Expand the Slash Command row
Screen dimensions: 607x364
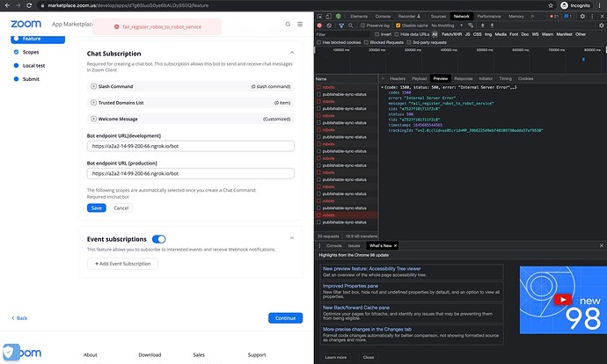tap(191, 86)
